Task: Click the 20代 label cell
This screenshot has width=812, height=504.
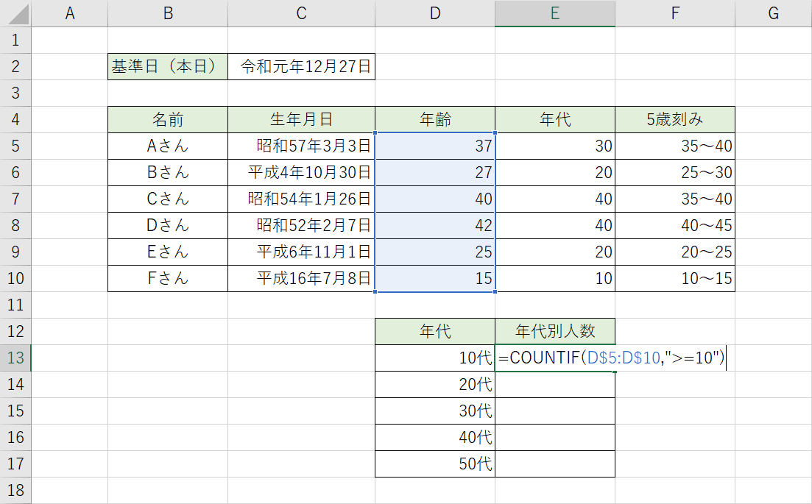Action: (435, 384)
